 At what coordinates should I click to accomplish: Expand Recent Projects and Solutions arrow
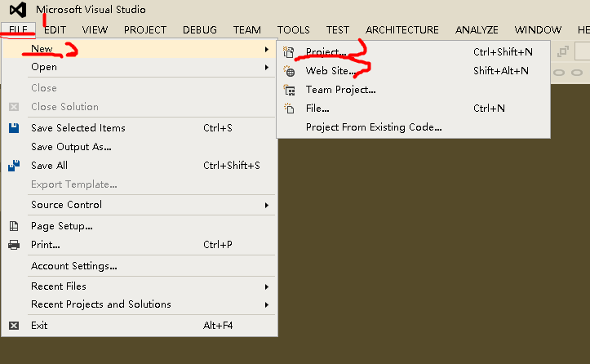pyautogui.click(x=266, y=304)
